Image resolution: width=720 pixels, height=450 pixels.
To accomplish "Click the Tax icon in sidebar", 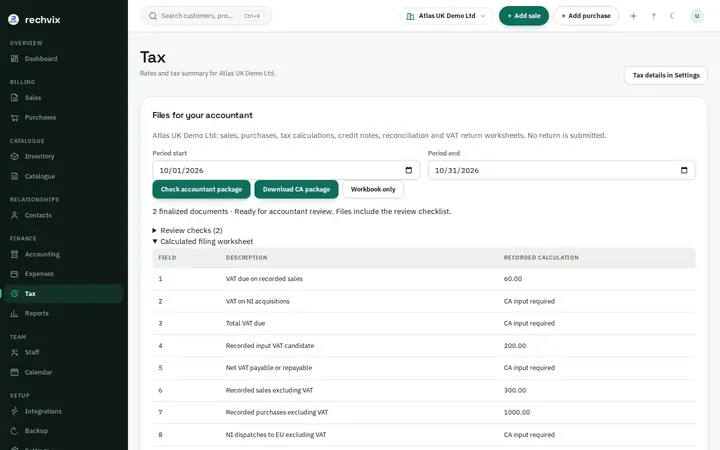I will (x=15, y=294).
